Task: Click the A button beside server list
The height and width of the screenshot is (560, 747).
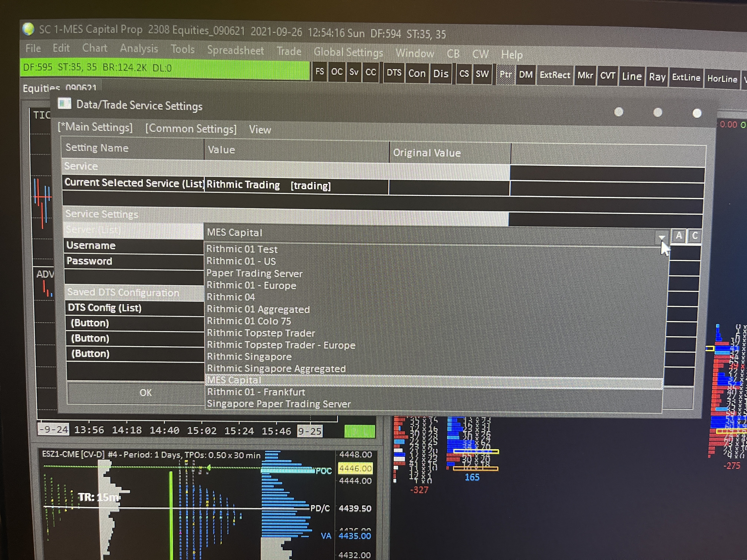Action: 679,236
